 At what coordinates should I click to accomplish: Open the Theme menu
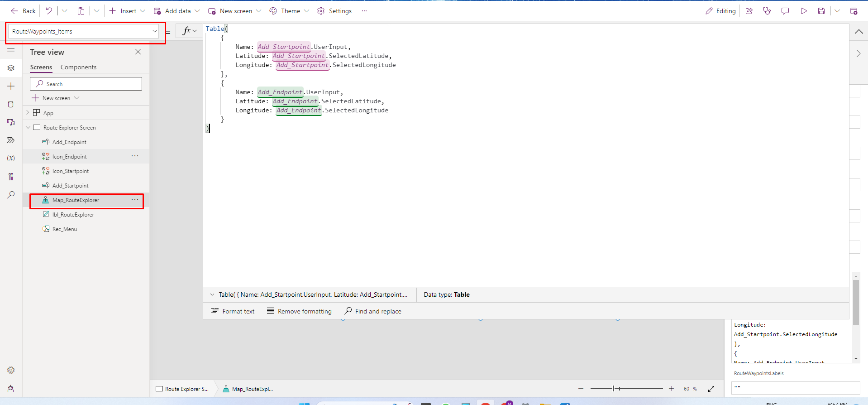(x=290, y=11)
